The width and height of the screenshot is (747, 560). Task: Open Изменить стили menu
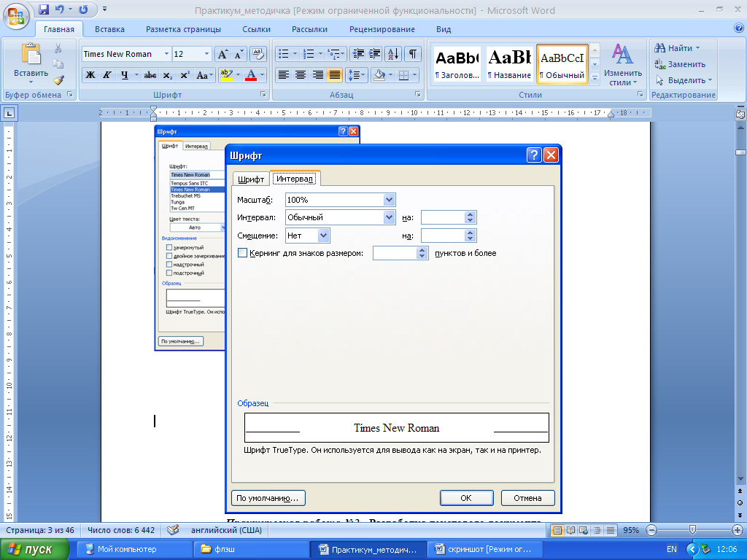pos(623,65)
